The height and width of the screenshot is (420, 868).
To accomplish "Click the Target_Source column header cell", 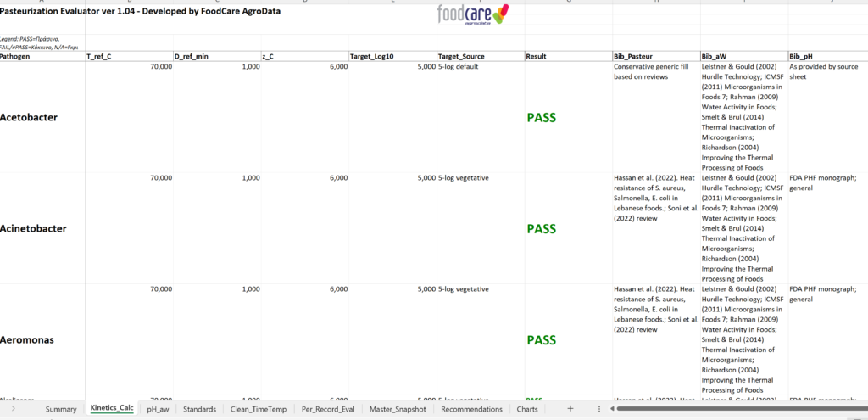I will click(481, 57).
